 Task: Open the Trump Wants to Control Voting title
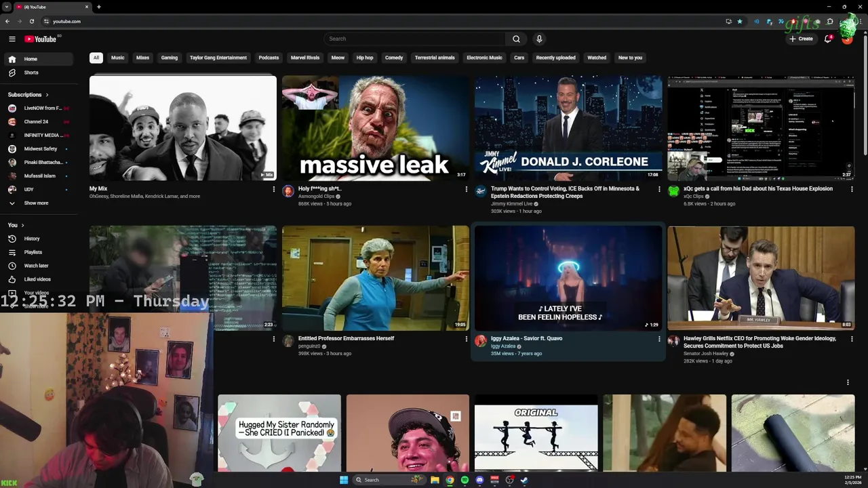(565, 192)
